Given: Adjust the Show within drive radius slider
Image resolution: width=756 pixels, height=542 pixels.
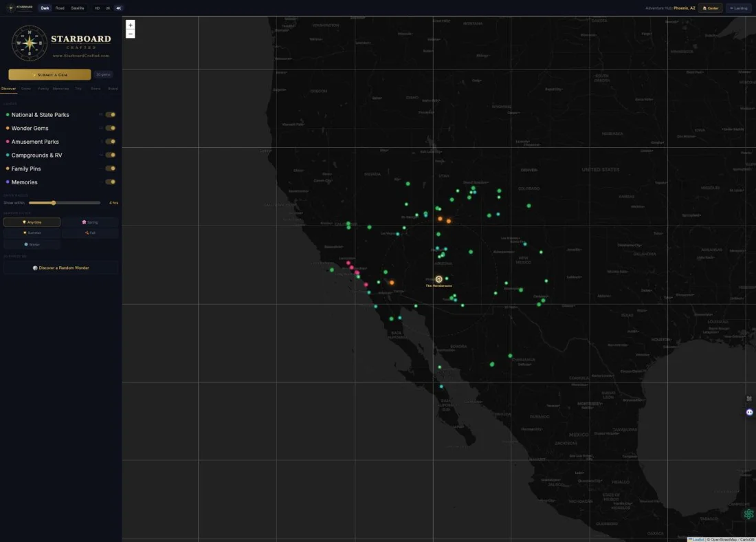Looking at the screenshot, I should (65, 203).
